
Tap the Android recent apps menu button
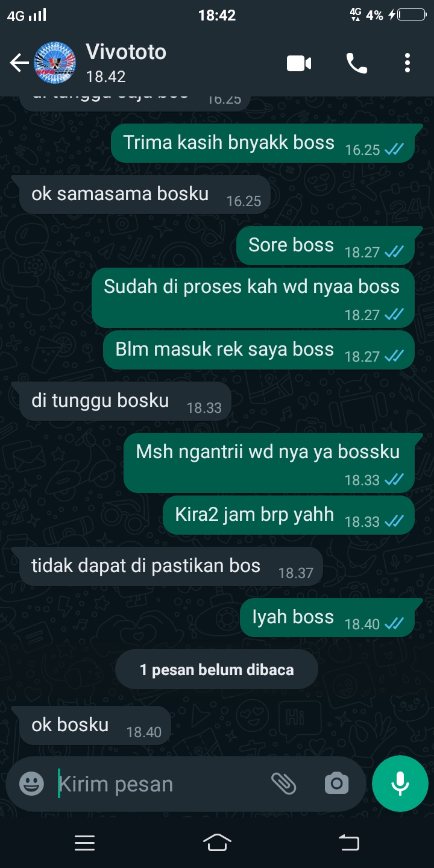coord(84,843)
